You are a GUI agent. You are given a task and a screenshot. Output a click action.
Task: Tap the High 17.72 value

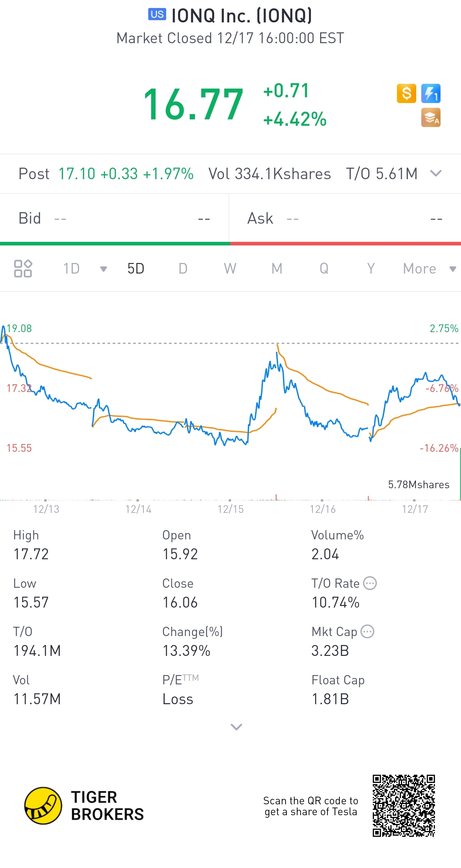pyautogui.click(x=31, y=554)
